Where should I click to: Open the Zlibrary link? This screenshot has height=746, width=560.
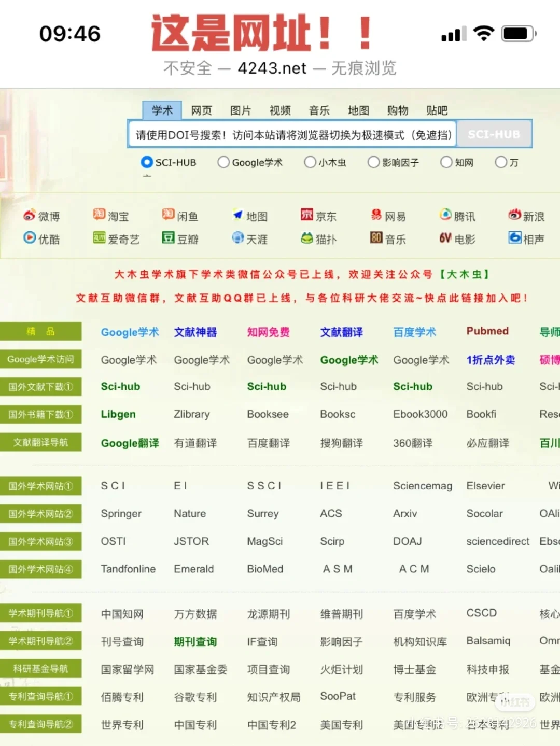(192, 414)
